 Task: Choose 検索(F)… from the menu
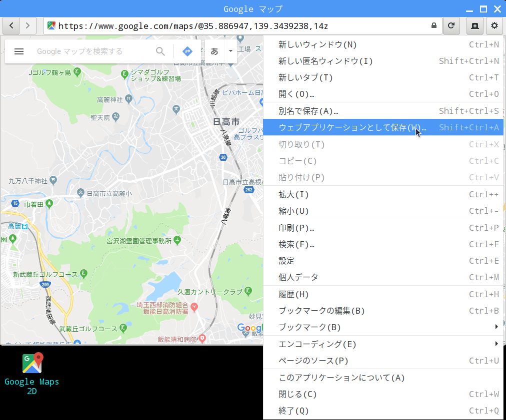pos(383,244)
